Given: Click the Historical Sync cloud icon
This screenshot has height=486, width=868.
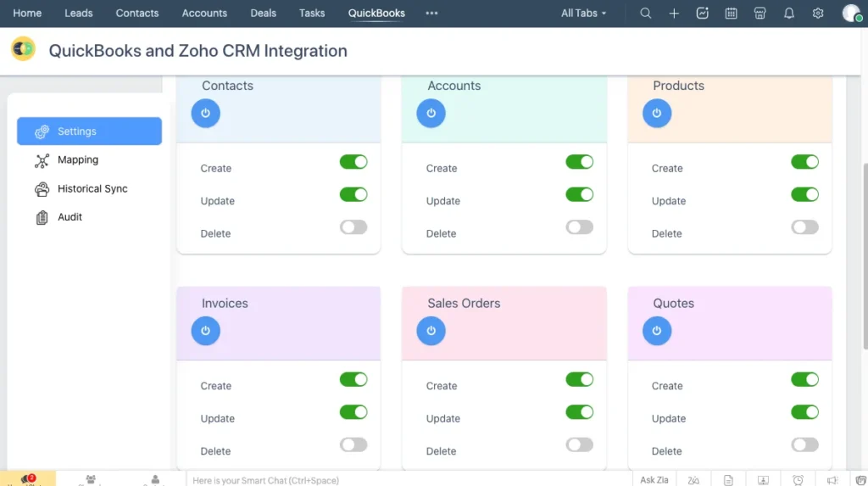Looking at the screenshot, I should [42, 189].
